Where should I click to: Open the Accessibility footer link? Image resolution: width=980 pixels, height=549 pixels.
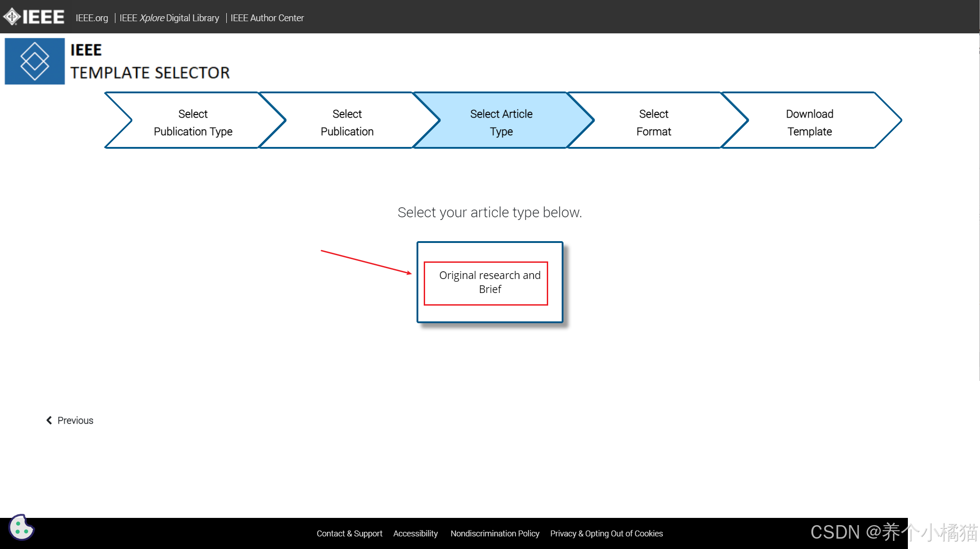coord(415,534)
